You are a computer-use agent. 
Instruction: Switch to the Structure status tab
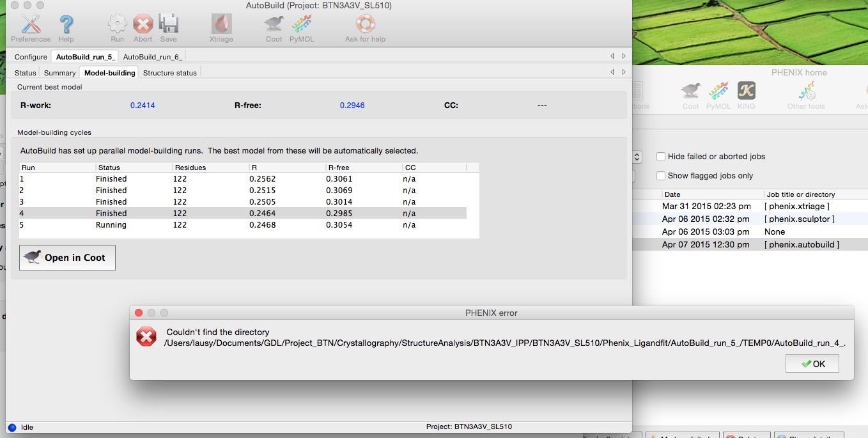(169, 73)
